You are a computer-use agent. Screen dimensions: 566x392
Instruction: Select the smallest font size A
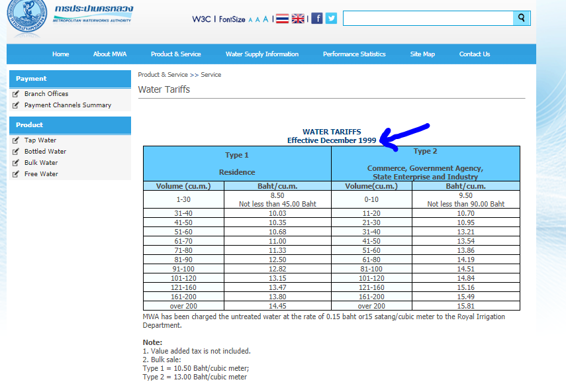tap(250, 21)
